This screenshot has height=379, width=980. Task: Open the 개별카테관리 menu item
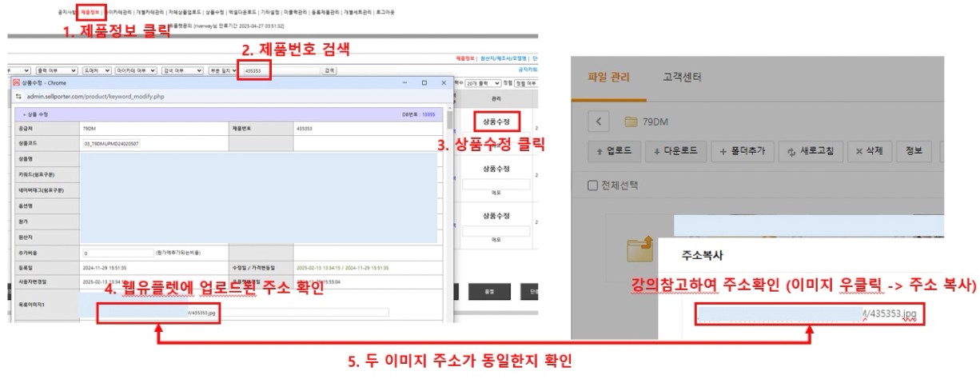pyautogui.click(x=150, y=13)
